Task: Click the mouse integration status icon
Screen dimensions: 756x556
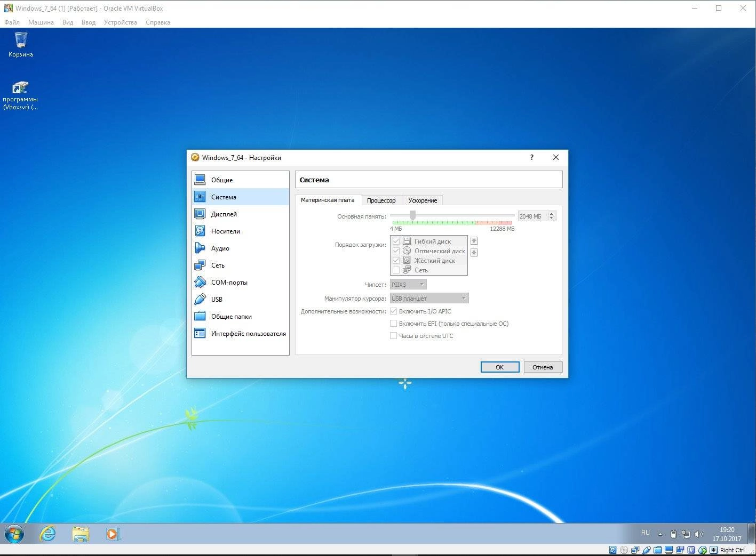Action: pos(703,550)
